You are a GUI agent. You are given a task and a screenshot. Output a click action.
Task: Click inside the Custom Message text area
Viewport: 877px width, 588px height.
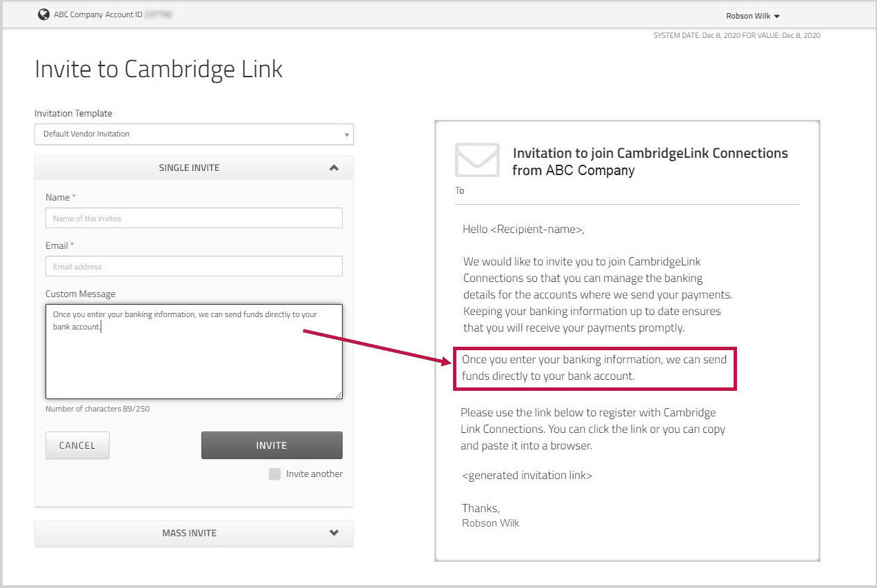194,352
